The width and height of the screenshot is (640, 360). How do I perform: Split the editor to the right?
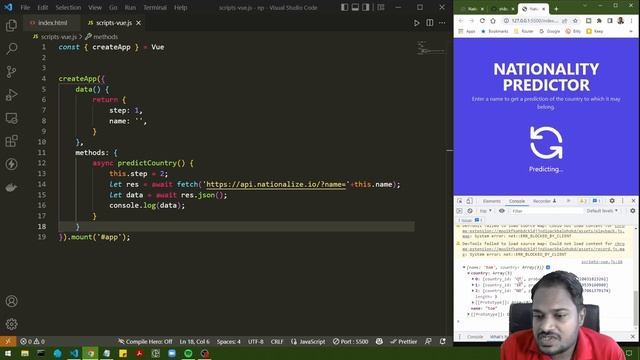click(430, 23)
